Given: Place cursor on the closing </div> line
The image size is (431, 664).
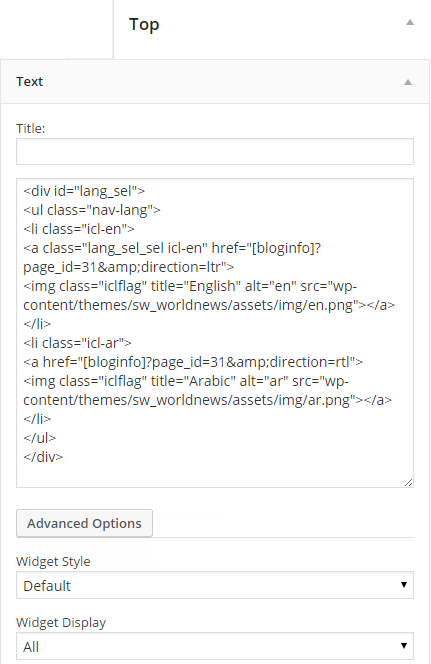Looking at the screenshot, I should [43, 457].
